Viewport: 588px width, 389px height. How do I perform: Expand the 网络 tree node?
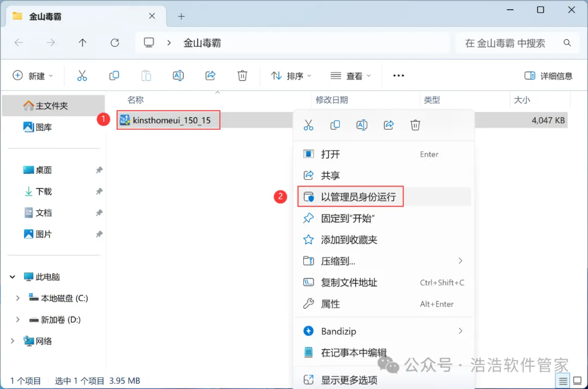point(13,341)
